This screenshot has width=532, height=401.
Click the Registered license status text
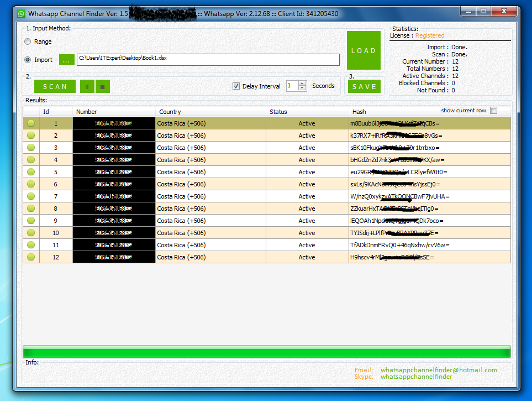[430, 35]
